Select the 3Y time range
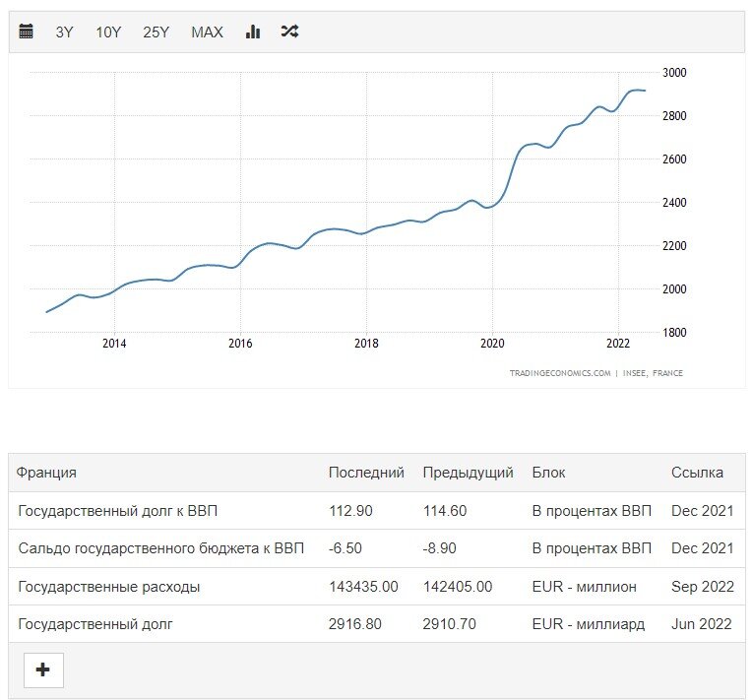The height and width of the screenshot is (700, 753). point(64,32)
